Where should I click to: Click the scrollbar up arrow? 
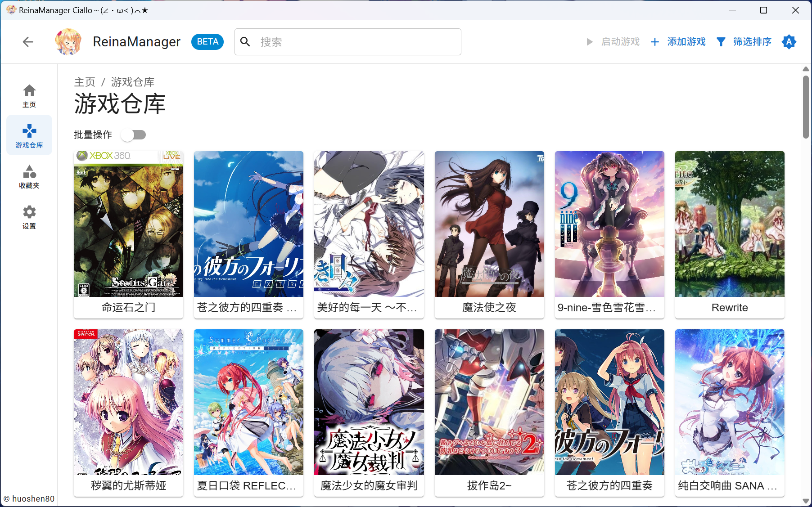806,69
